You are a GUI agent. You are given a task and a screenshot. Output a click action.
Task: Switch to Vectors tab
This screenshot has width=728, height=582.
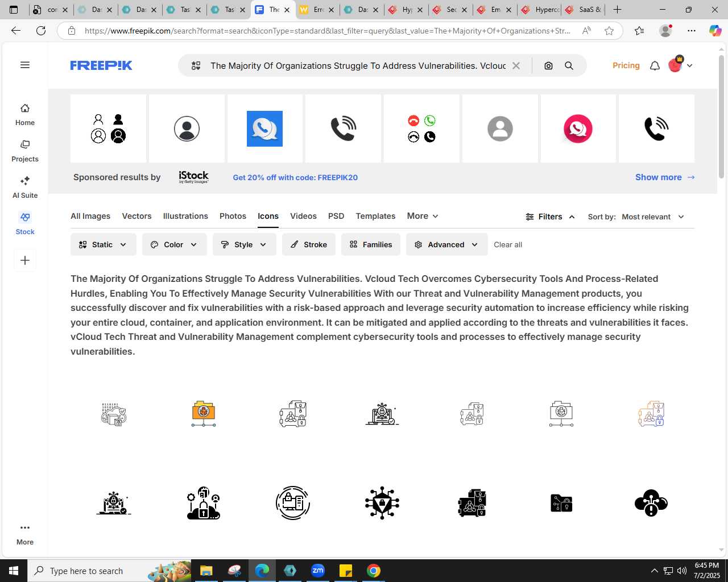point(136,216)
